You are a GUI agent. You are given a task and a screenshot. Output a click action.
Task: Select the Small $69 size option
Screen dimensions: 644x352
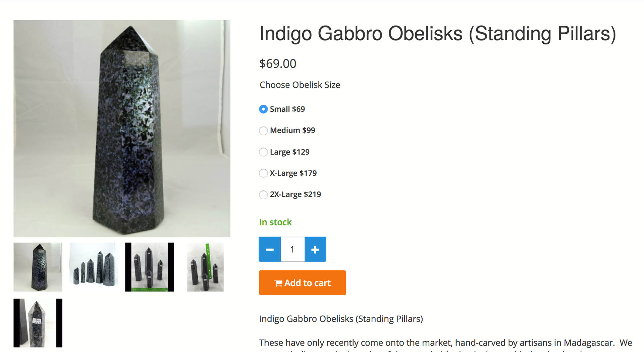point(263,109)
